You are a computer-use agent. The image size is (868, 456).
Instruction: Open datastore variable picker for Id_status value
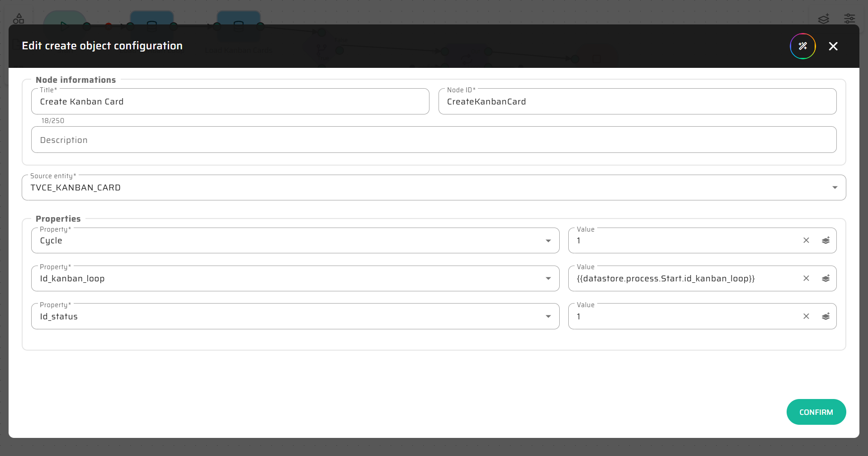click(826, 316)
